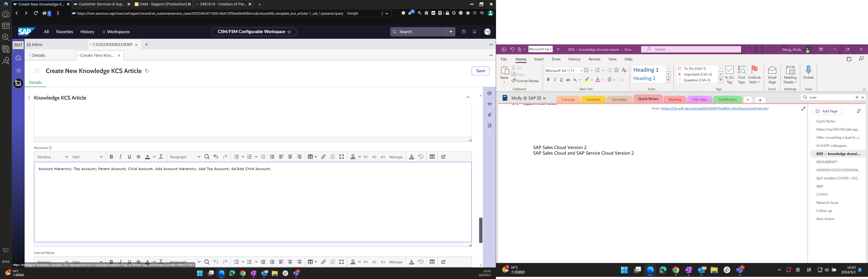868x279 pixels.
Task: Collapse the Knowledge KCS Article section
Action: [x=468, y=97]
